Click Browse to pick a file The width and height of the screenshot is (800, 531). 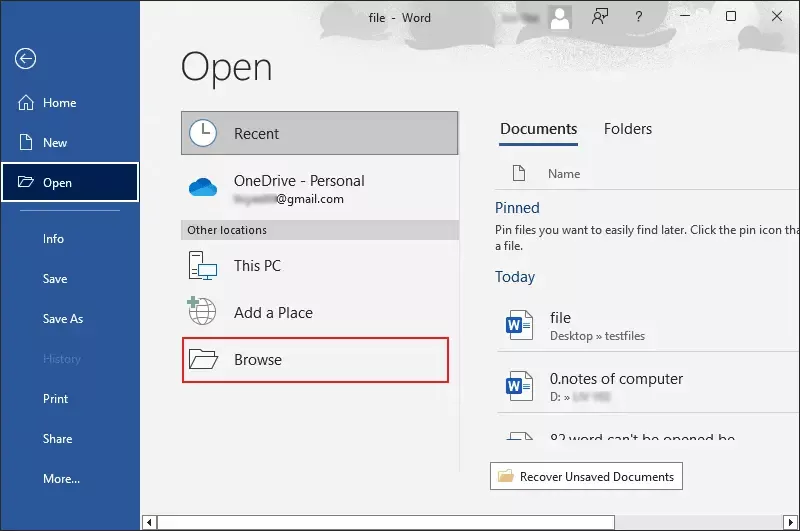(315, 360)
